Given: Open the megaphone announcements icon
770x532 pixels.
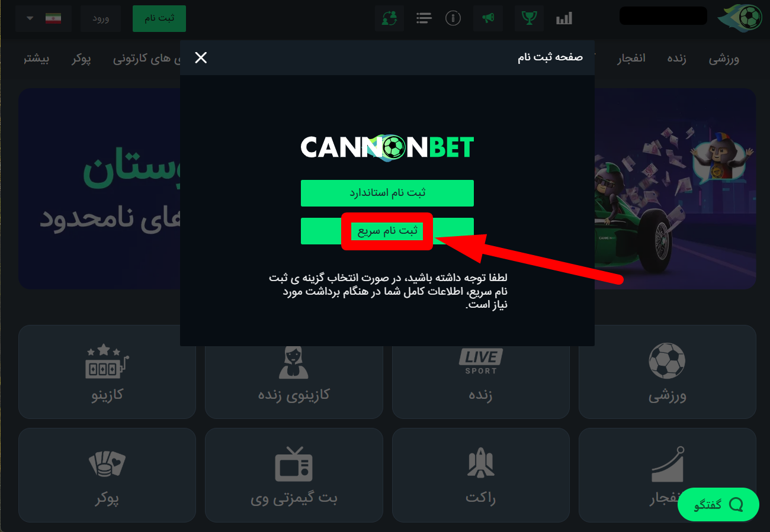Looking at the screenshot, I should pos(488,18).
